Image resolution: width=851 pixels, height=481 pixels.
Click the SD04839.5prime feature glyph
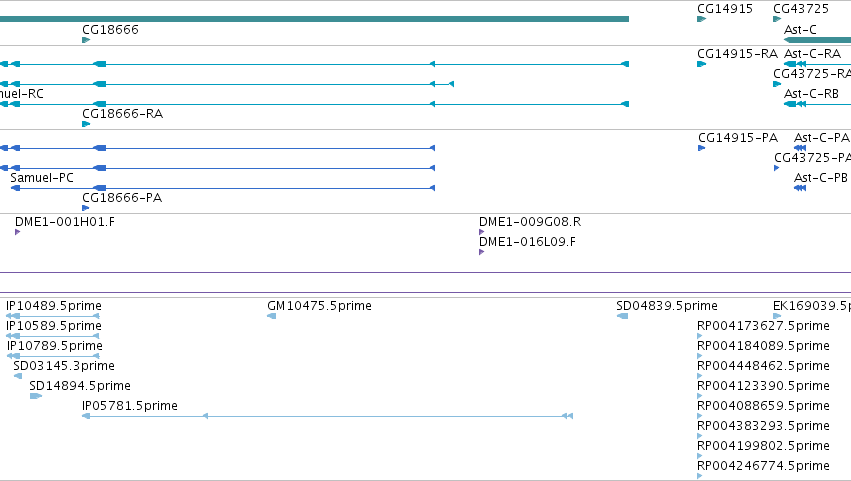click(623, 316)
